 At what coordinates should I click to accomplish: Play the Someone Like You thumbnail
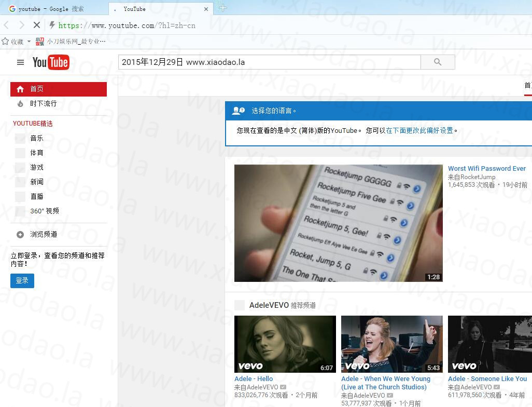point(490,344)
